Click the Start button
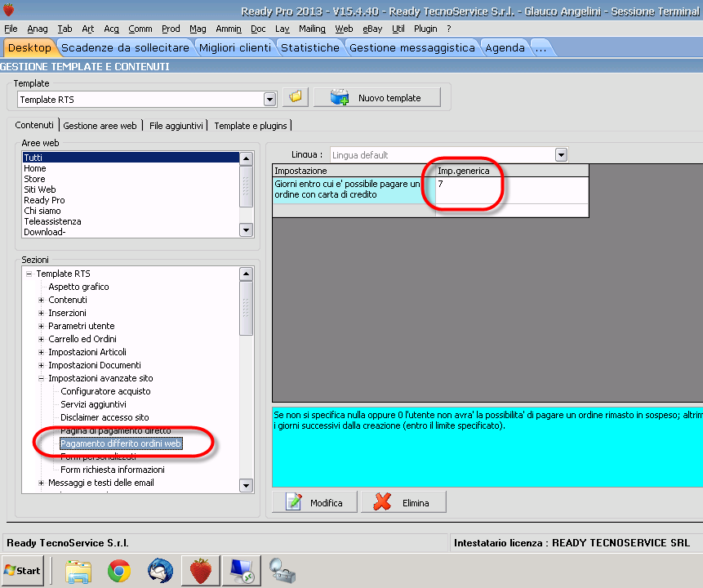The width and height of the screenshot is (703, 588). [x=22, y=571]
